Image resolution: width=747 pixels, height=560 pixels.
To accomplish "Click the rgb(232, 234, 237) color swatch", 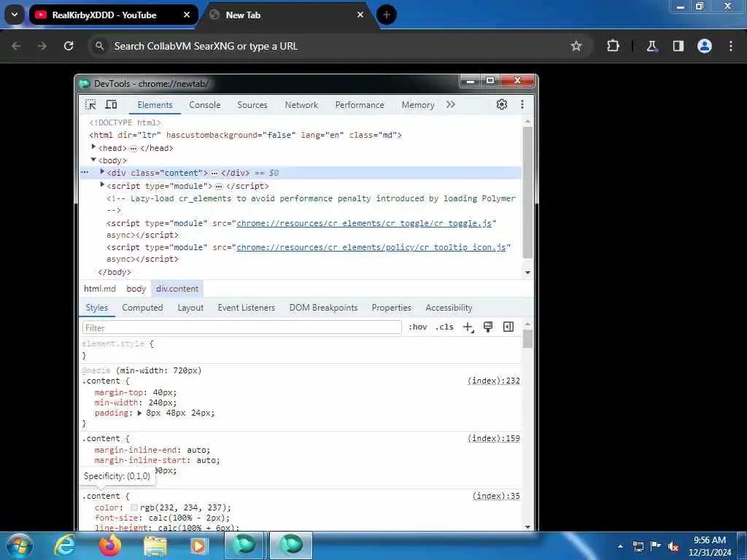I will [x=134, y=507].
